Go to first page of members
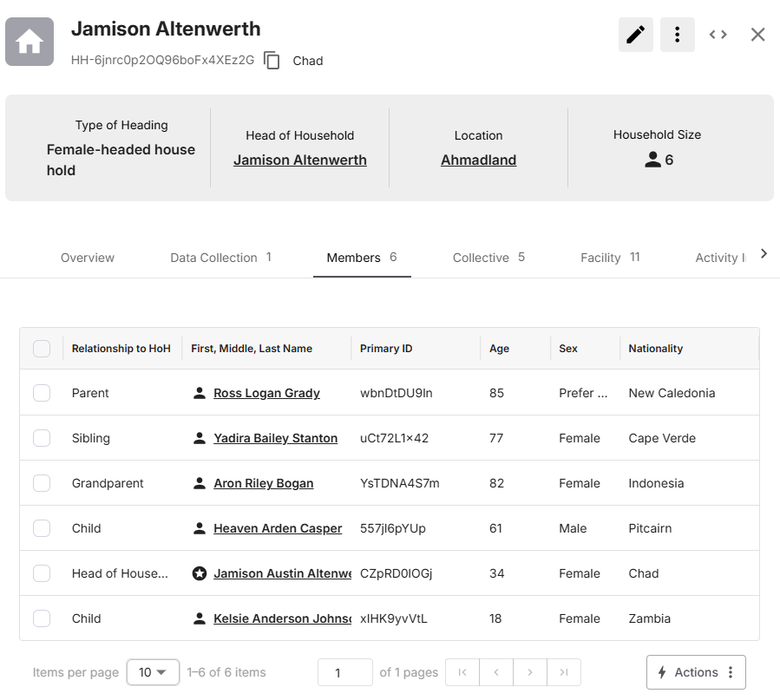Image resolution: width=780 pixels, height=700 pixels. click(x=462, y=672)
